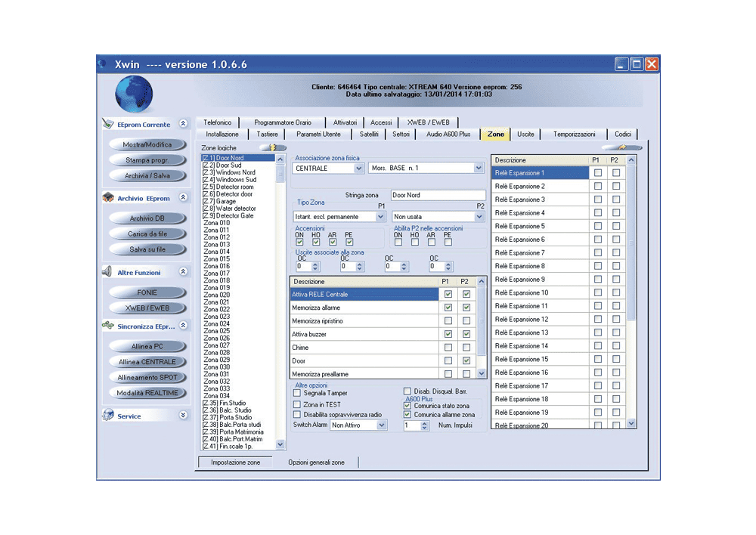Open the Opzioni generali zone tab
756x535 pixels.
tap(316, 462)
